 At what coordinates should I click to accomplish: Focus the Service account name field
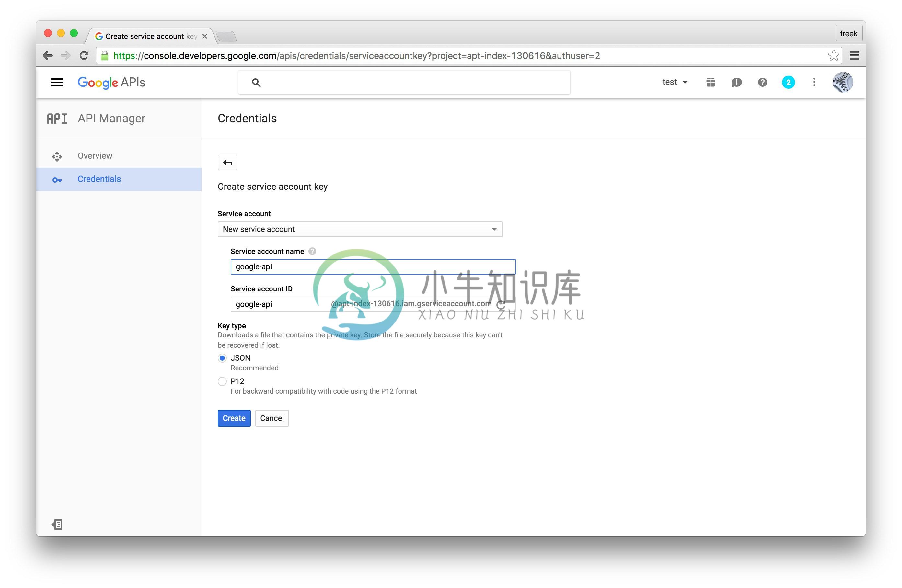click(373, 267)
